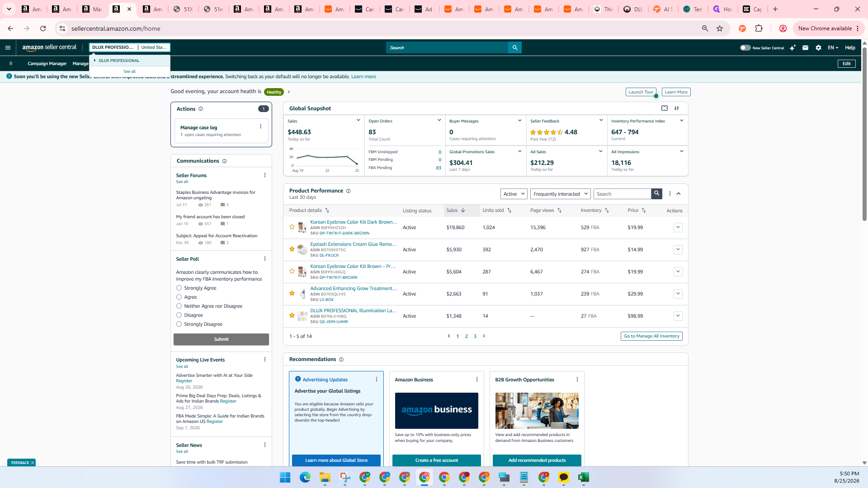
Task: Click the Product Performance info icon
Action: (x=348, y=191)
